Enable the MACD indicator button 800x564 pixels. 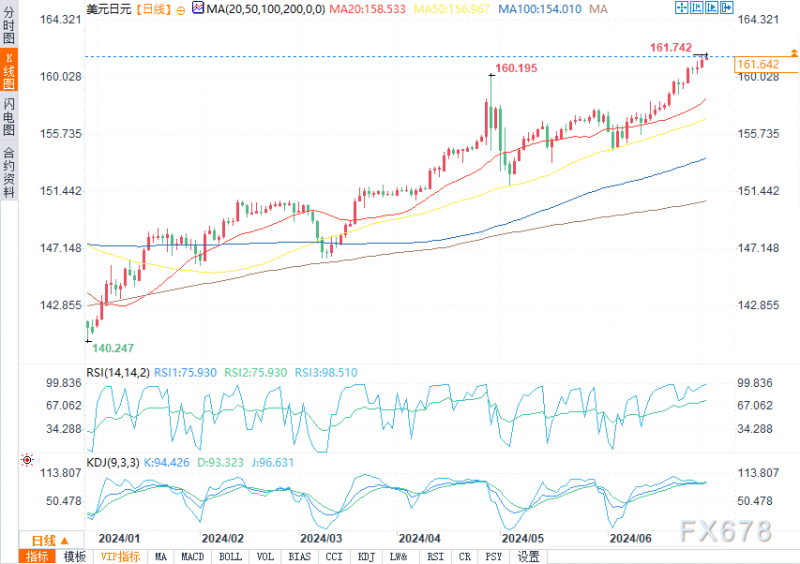pos(193,556)
